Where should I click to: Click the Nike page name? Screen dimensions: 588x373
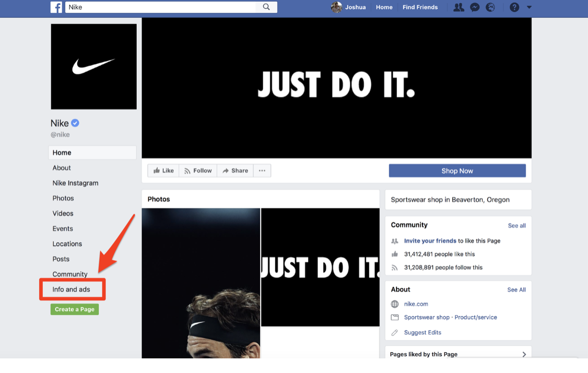[x=60, y=123]
